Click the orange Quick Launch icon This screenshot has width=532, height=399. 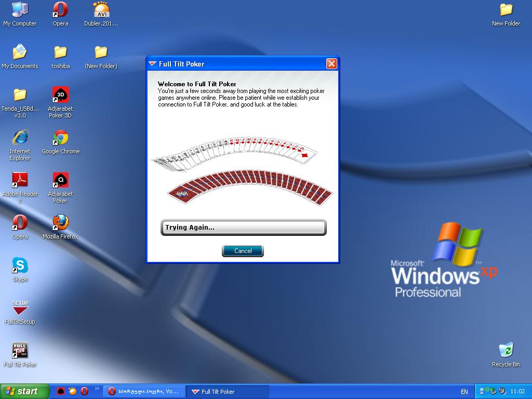pyautogui.click(x=73, y=391)
